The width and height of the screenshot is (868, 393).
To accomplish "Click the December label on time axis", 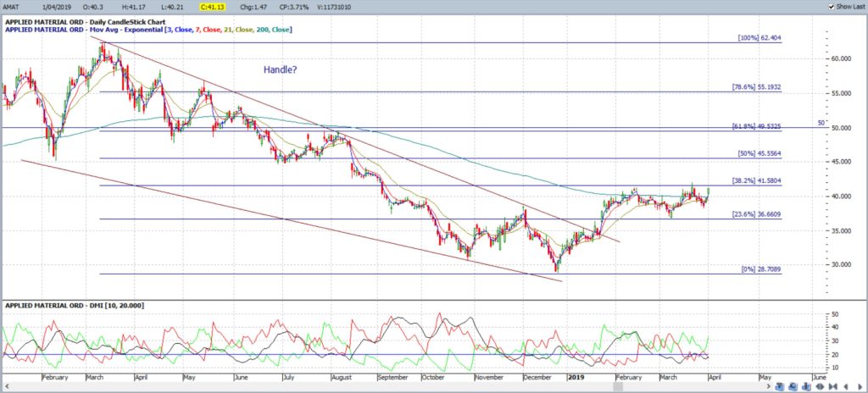I will (538, 377).
